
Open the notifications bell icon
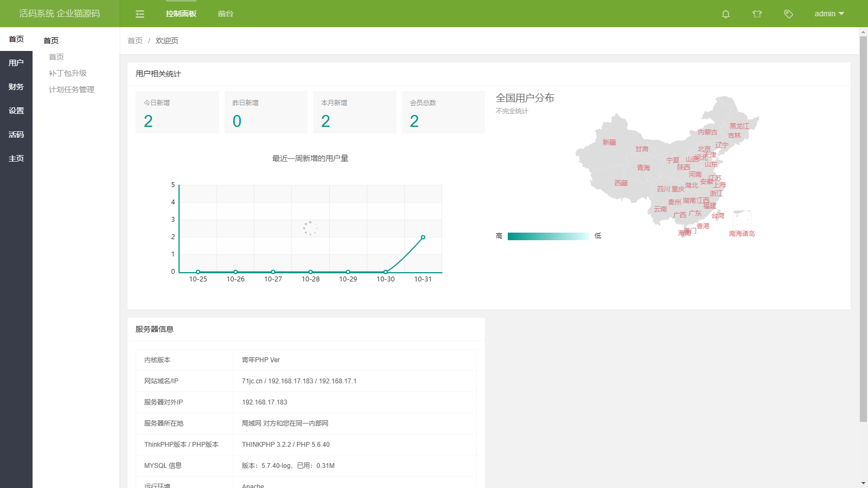pyautogui.click(x=725, y=14)
